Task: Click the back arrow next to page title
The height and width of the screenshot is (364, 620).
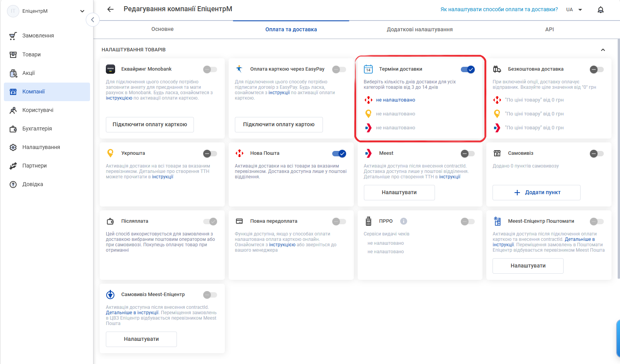Action: 110,9
